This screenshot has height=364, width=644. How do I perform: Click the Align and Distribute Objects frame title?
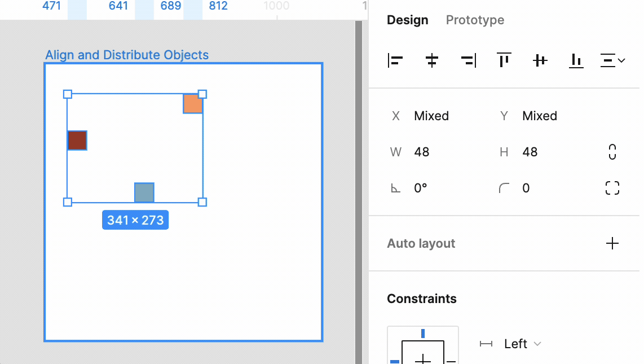coord(128,54)
